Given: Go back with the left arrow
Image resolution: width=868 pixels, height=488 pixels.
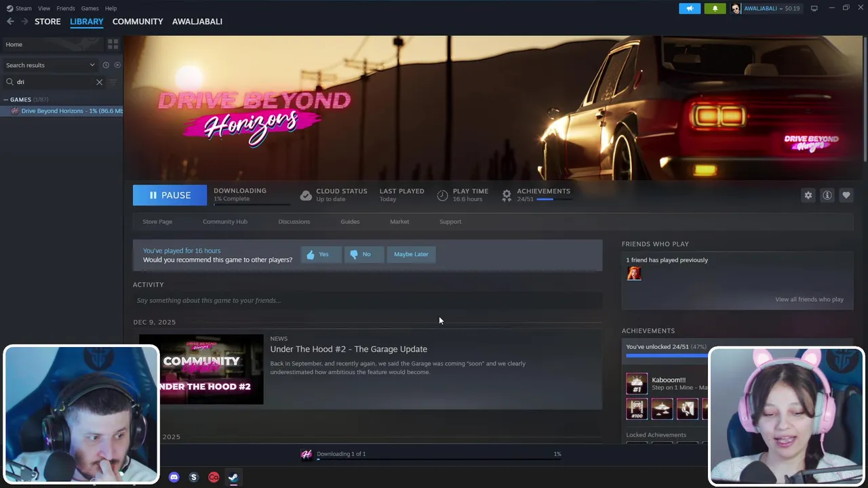Looking at the screenshot, I should pos(10,22).
